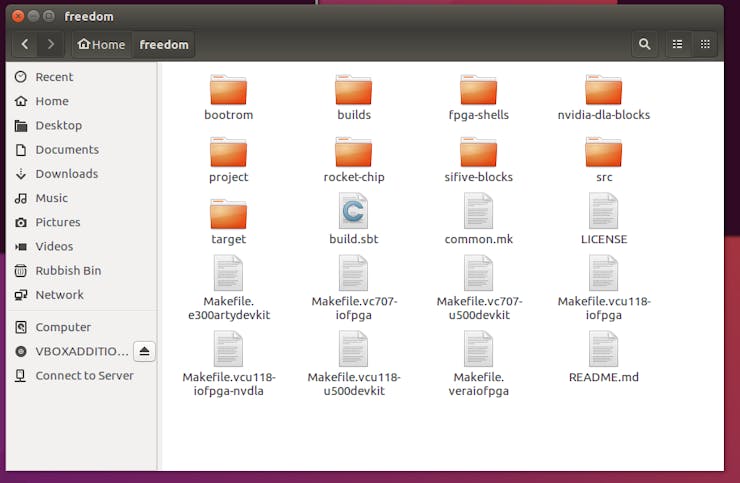This screenshot has width=740, height=483.
Task: Select the Makefile.veraiofpga file icon
Action: 479,349
